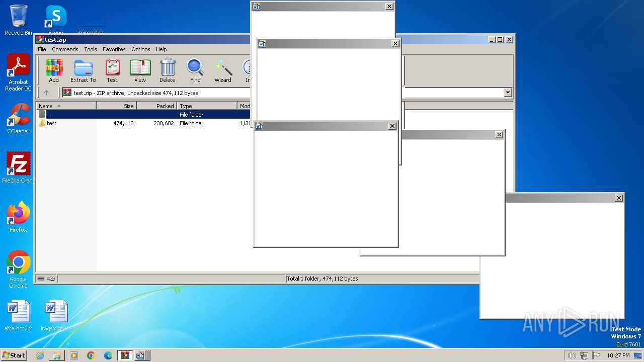The image size is (644, 362).
Task: Click the Show Desktop button
Action: [x=638, y=355]
